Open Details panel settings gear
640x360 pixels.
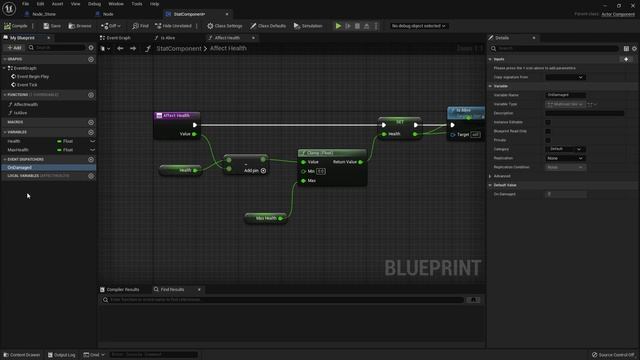coord(634,48)
